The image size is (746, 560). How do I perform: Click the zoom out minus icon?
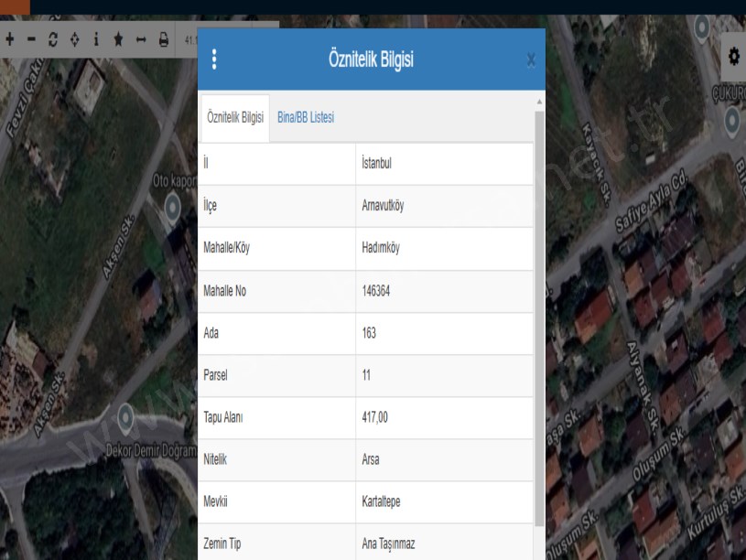30,41
